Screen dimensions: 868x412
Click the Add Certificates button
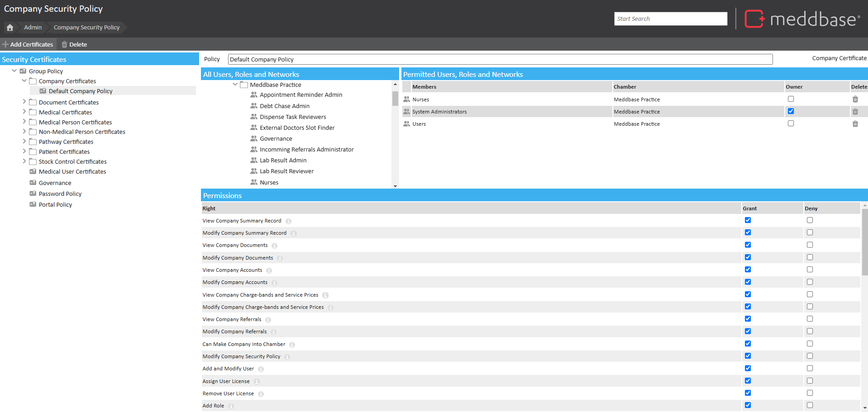[28, 44]
